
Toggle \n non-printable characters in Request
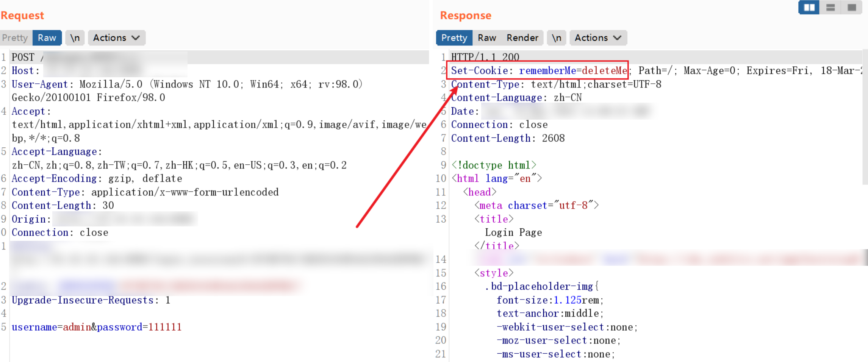click(x=75, y=38)
